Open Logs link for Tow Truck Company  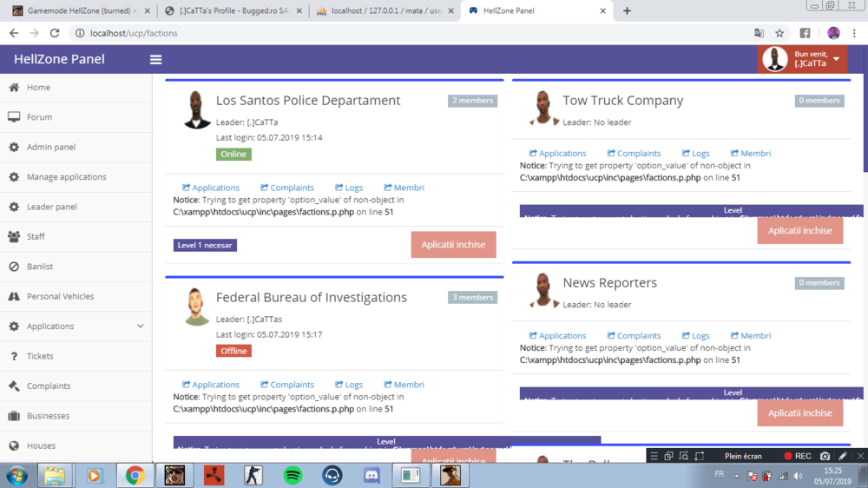point(696,154)
